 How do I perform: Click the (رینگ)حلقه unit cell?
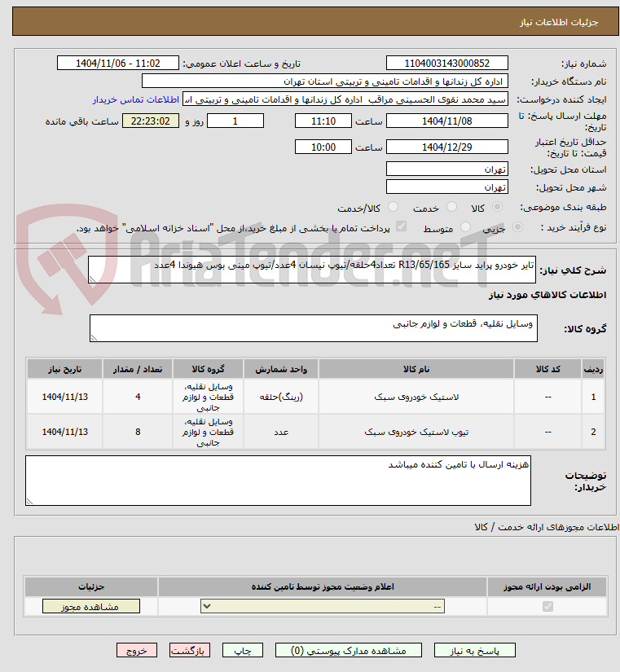click(x=281, y=397)
